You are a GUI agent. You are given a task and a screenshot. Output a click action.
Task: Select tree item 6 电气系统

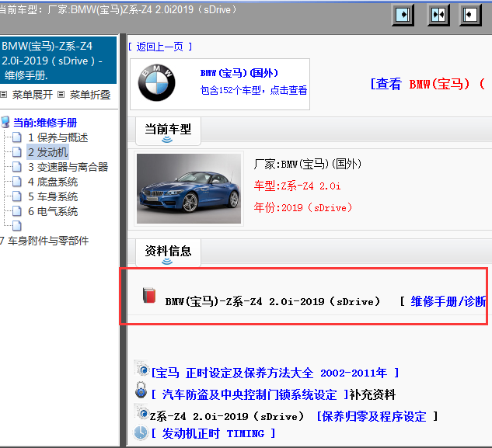[x=53, y=211]
